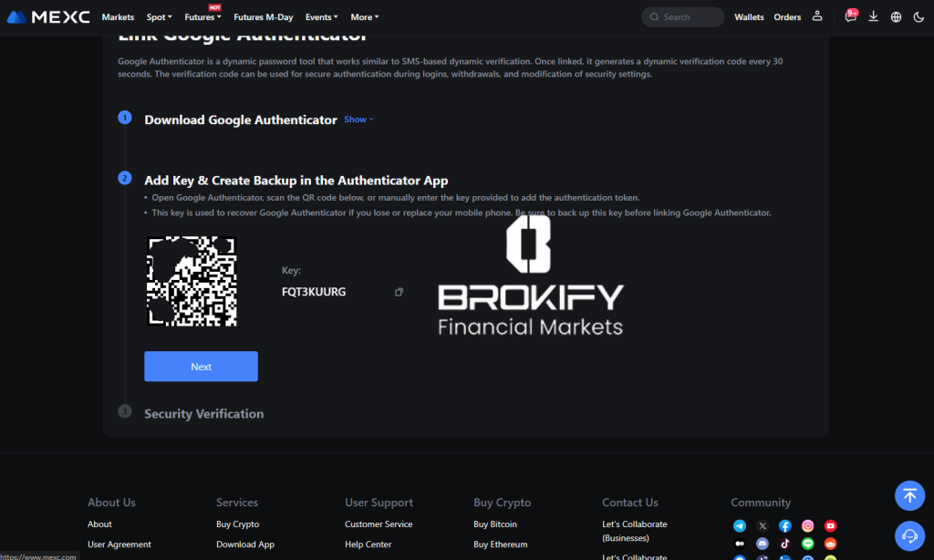Open the language globe icon

click(896, 16)
